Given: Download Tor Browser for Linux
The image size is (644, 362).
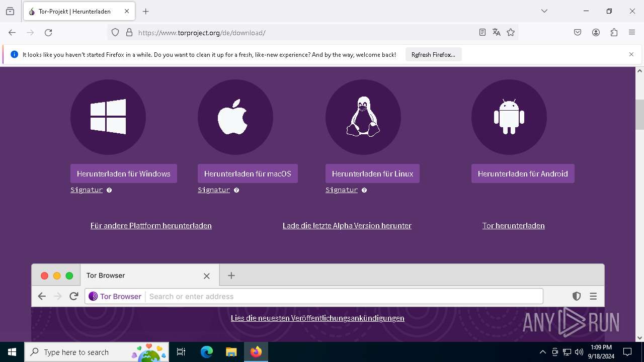Looking at the screenshot, I should click(x=372, y=173).
